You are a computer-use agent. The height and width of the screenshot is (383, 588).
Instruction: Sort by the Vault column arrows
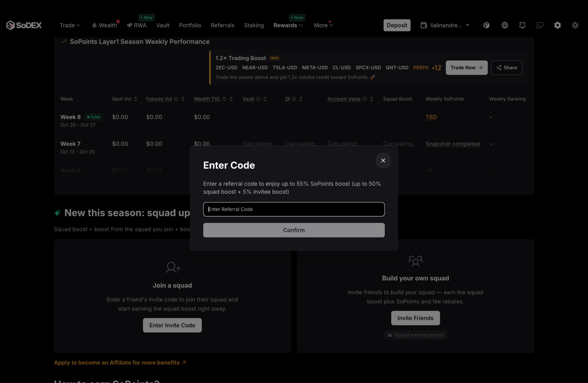coord(265,99)
